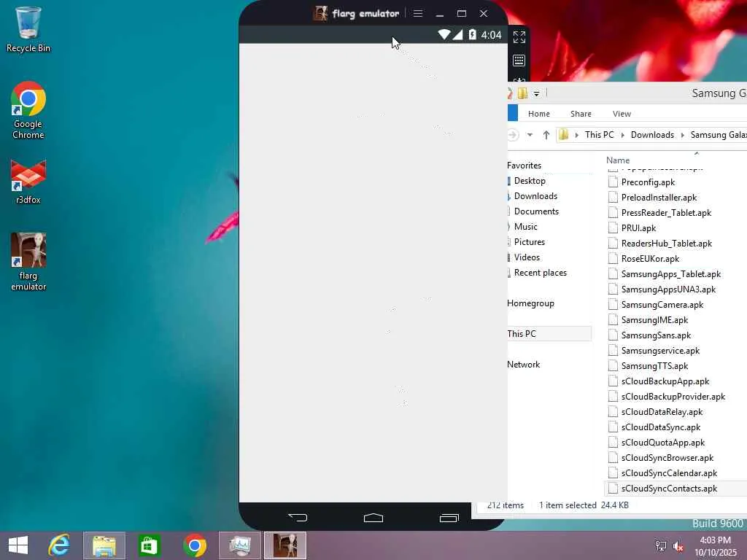Click the Wi-Fi signal status icon

[x=444, y=34]
